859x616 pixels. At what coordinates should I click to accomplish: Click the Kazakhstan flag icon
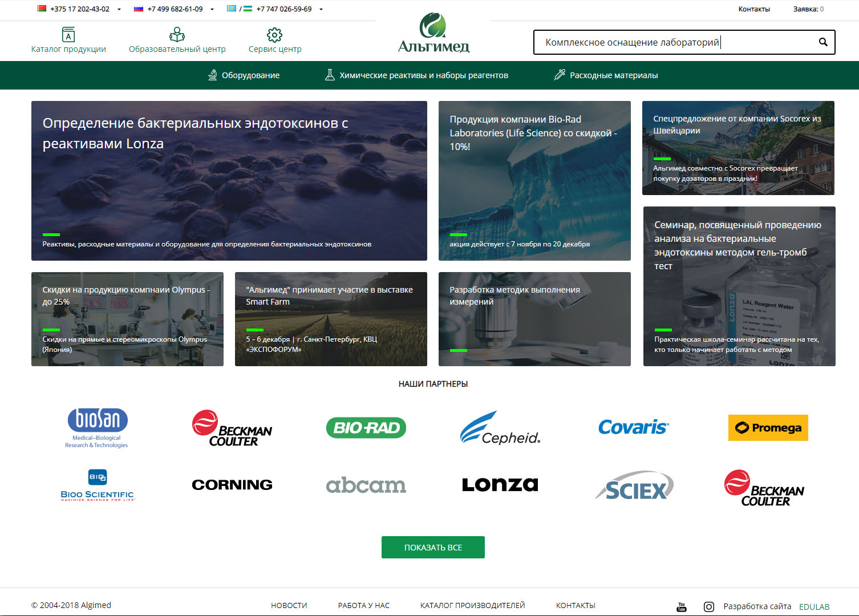pyautogui.click(x=232, y=9)
